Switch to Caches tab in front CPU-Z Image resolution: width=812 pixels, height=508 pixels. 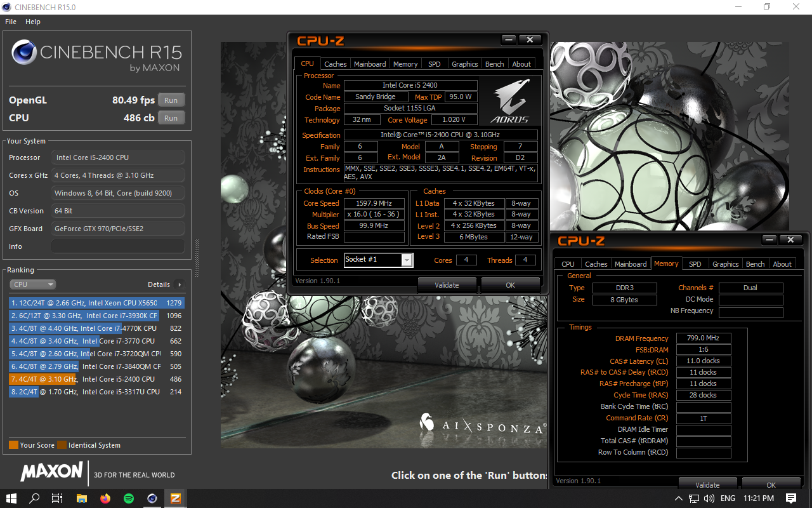click(336, 64)
